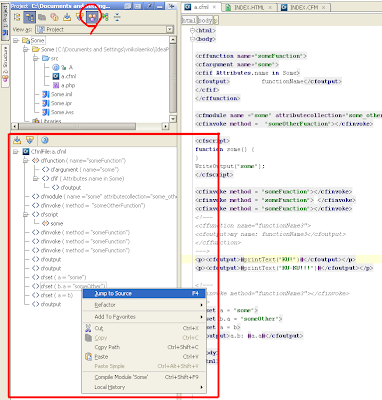This screenshot has height=400, width=382.
Task: Toggle Autoscroll from Source in Project toolbar
Action: [79, 17]
